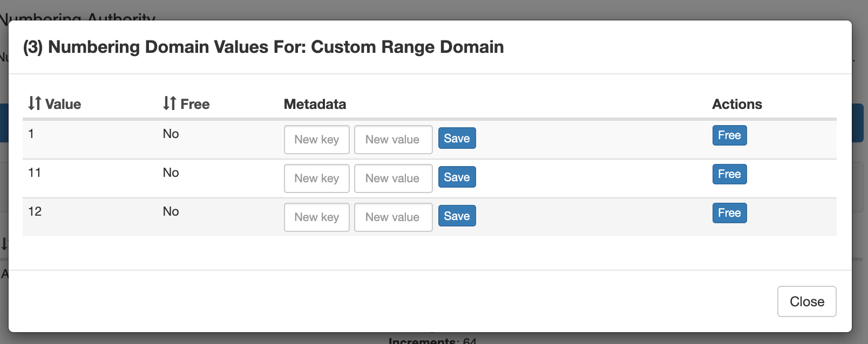Click New key field for value 1
Screen dimensions: 868x344
(x=317, y=140)
